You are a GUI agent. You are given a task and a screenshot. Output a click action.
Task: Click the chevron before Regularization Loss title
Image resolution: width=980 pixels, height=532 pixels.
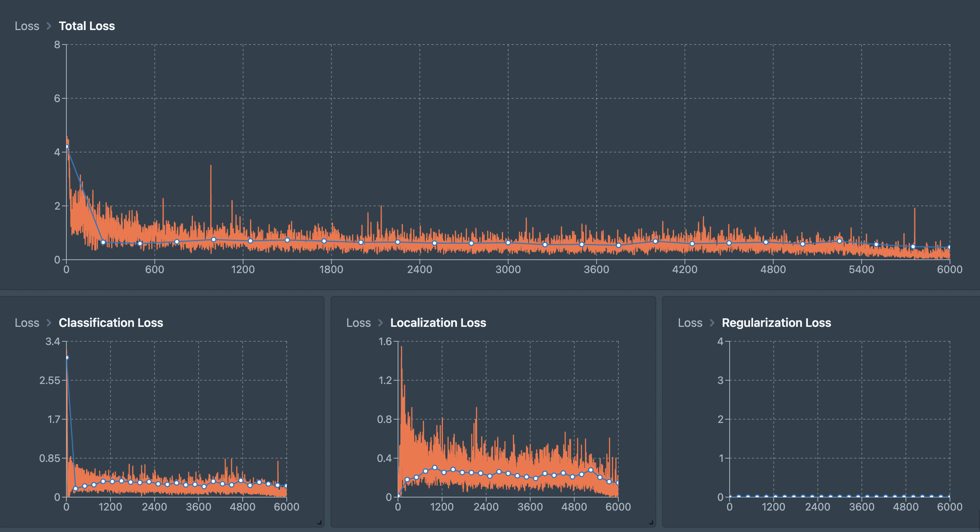[x=712, y=323]
